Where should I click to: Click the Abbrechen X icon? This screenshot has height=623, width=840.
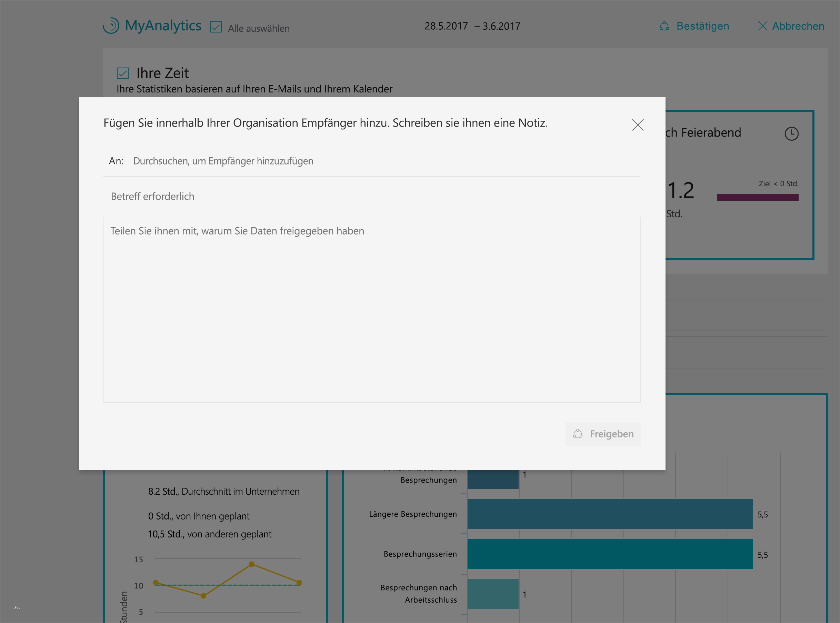762,26
